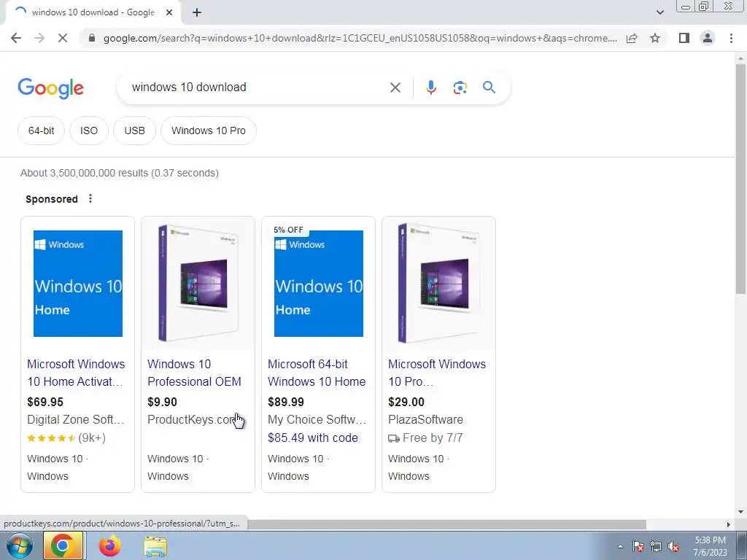The height and width of the screenshot is (560, 747).
Task: Search by image with Google Lens
Action: (x=460, y=87)
